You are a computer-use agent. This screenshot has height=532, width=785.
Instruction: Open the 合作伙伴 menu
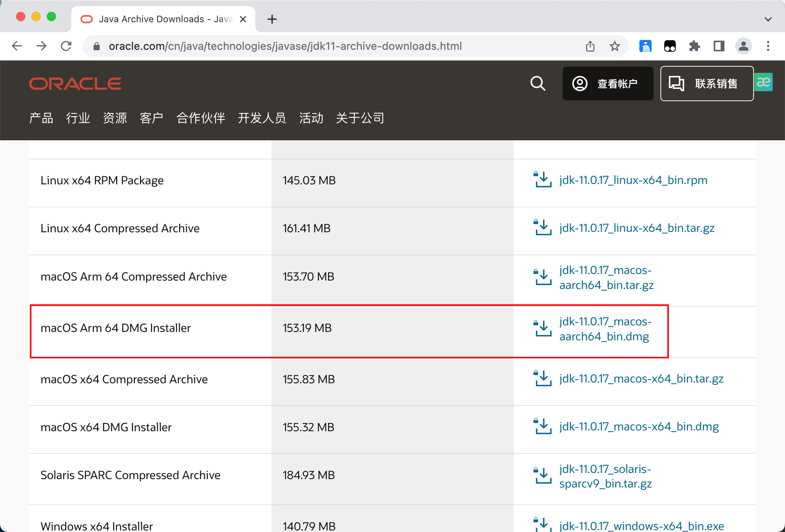(201, 118)
